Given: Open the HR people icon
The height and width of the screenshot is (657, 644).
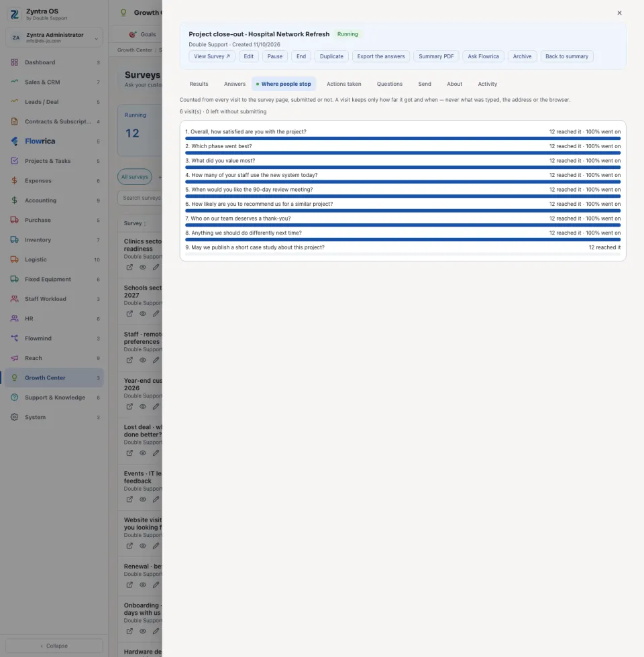Looking at the screenshot, I should (14, 318).
